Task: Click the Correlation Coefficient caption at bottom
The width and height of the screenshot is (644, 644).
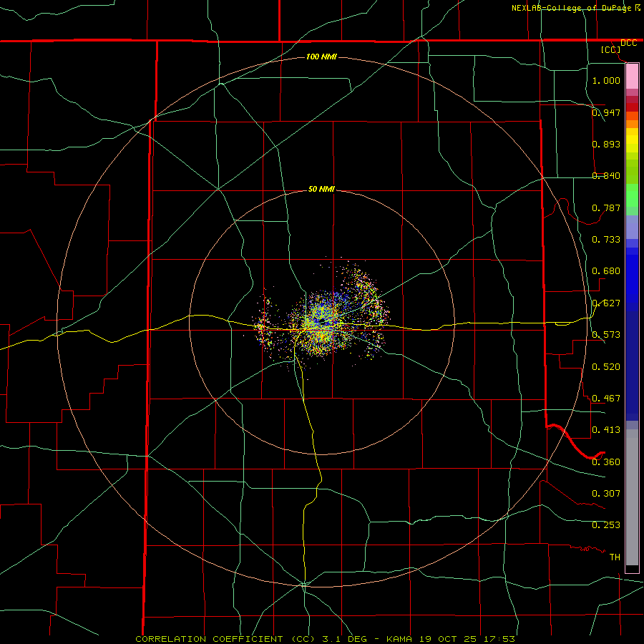Action: [325, 639]
